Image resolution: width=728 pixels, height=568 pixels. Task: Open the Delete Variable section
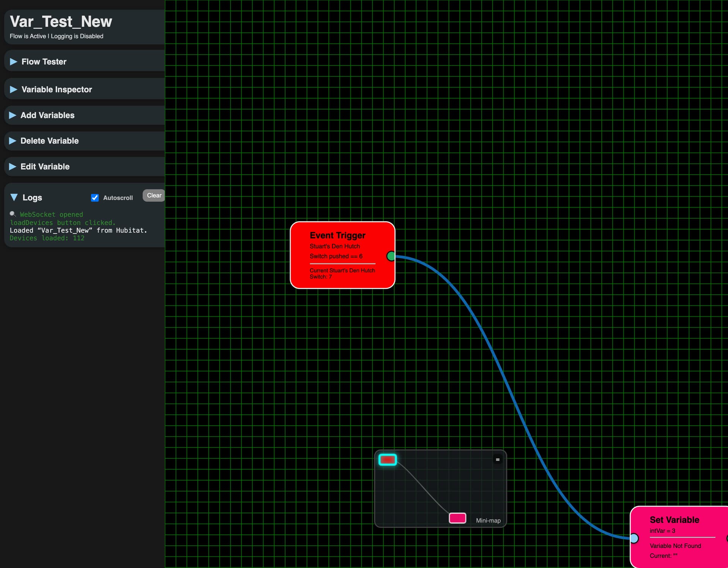tap(49, 141)
